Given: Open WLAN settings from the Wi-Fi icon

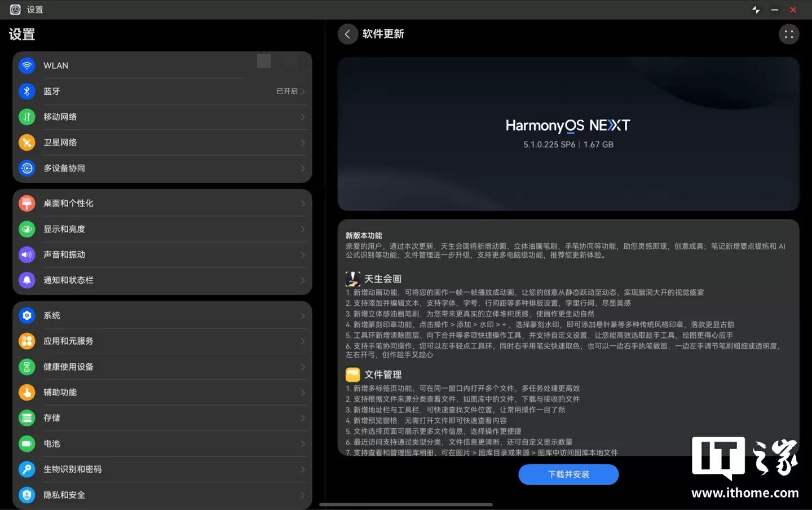Looking at the screenshot, I should (x=27, y=65).
